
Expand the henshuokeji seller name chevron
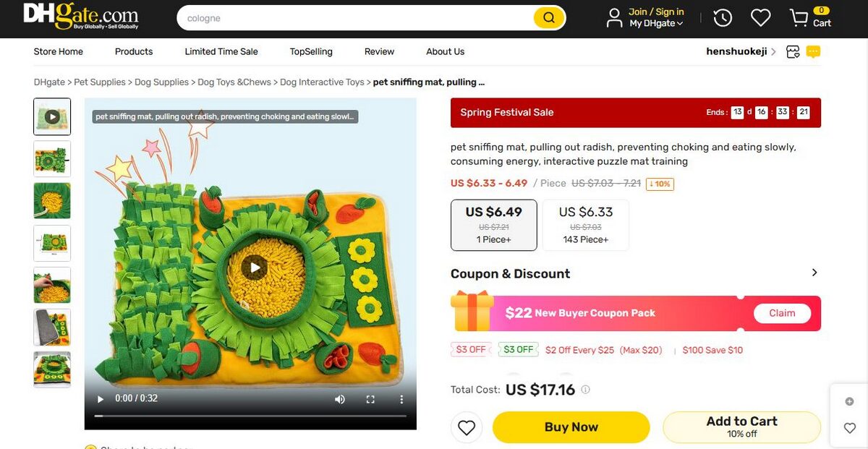pyautogui.click(x=773, y=51)
